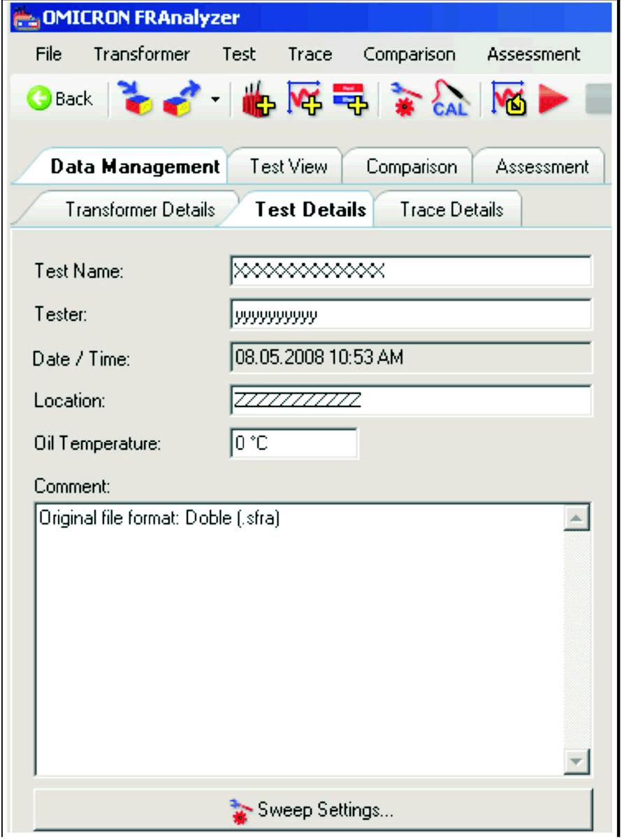Viewport: 622px width, 840px height.
Task: Click the green Back button
Action: click(60, 99)
